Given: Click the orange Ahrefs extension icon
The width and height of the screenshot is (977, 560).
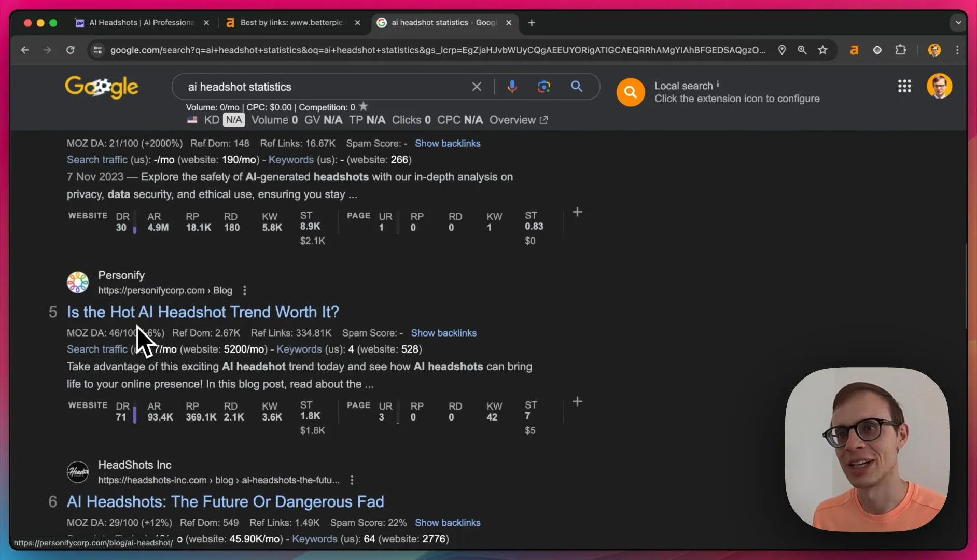Looking at the screenshot, I should click(854, 50).
